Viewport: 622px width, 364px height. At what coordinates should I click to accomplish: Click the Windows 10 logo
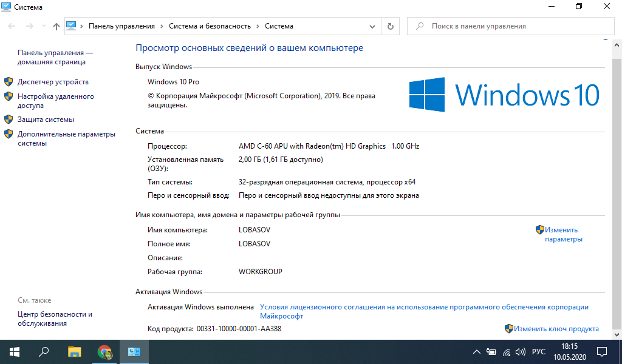point(504,95)
